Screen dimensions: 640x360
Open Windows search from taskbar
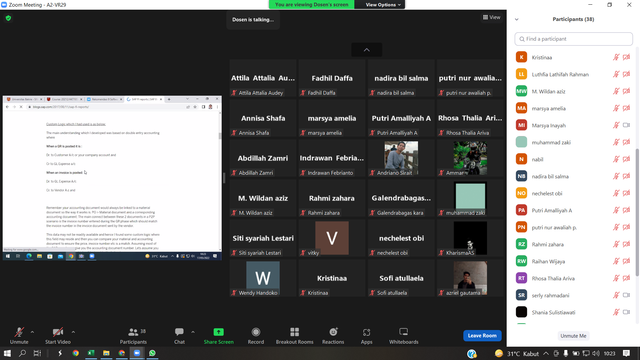tap(22, 353)
